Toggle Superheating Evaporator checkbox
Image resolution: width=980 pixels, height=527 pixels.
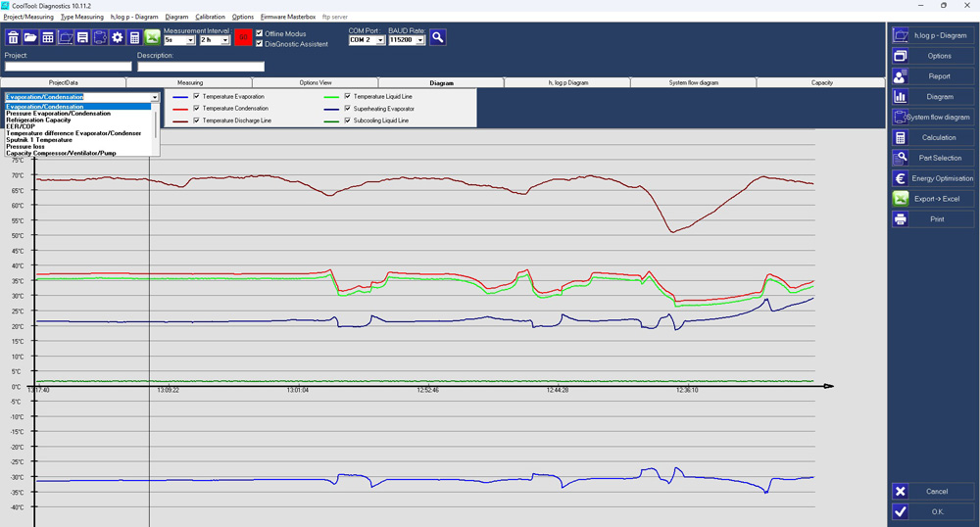point(348,109)
